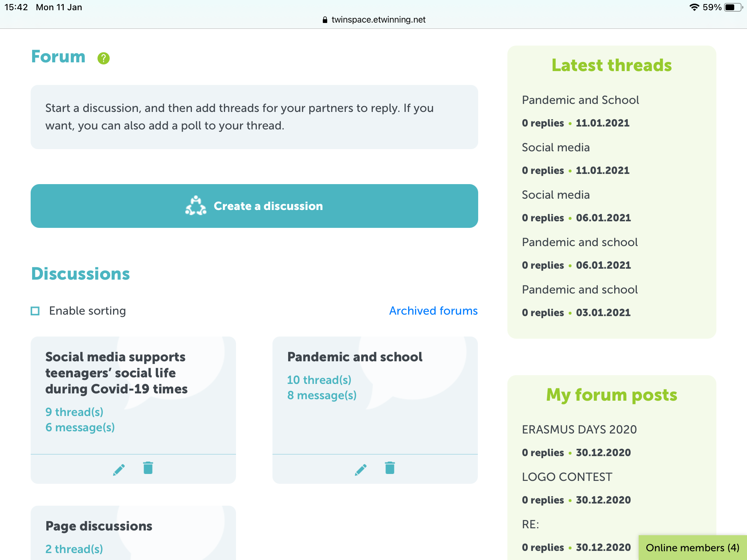Expand the Online members (4) panel
Screen dimensions: 747x560
[692, 548]
